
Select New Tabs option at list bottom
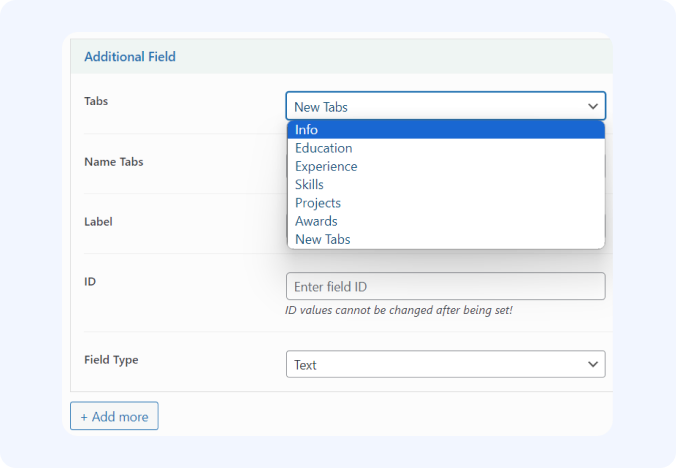coord(446,239)
